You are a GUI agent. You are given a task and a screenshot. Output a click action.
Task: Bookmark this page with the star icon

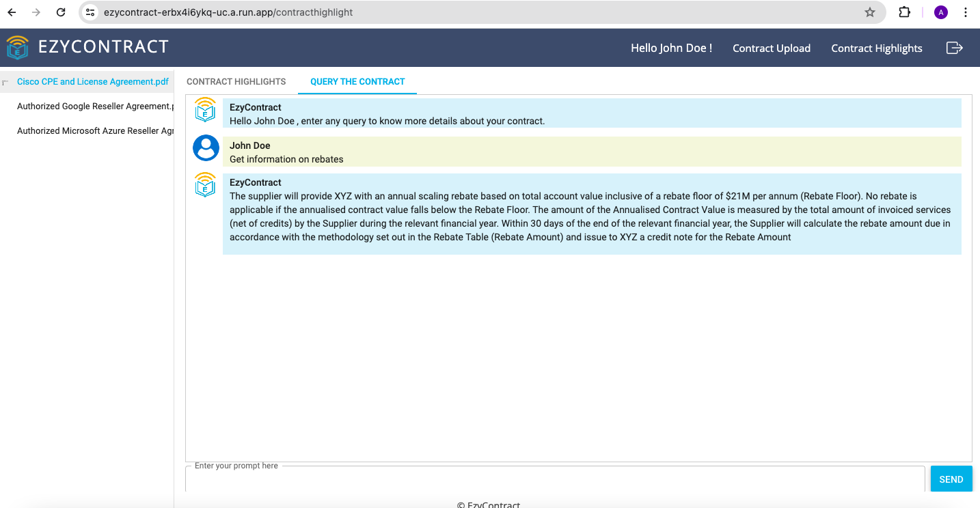pyautogui.click(x=870, y=12)
